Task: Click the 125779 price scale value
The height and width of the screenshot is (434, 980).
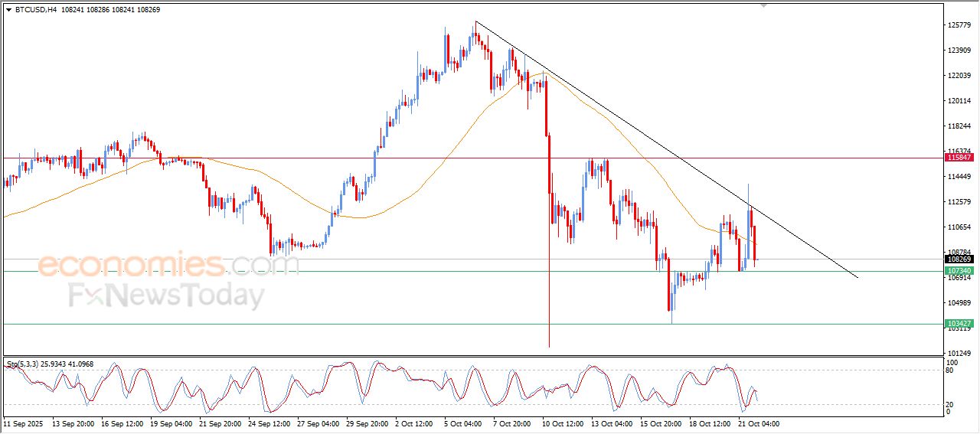Action: [x=959, y=25]
